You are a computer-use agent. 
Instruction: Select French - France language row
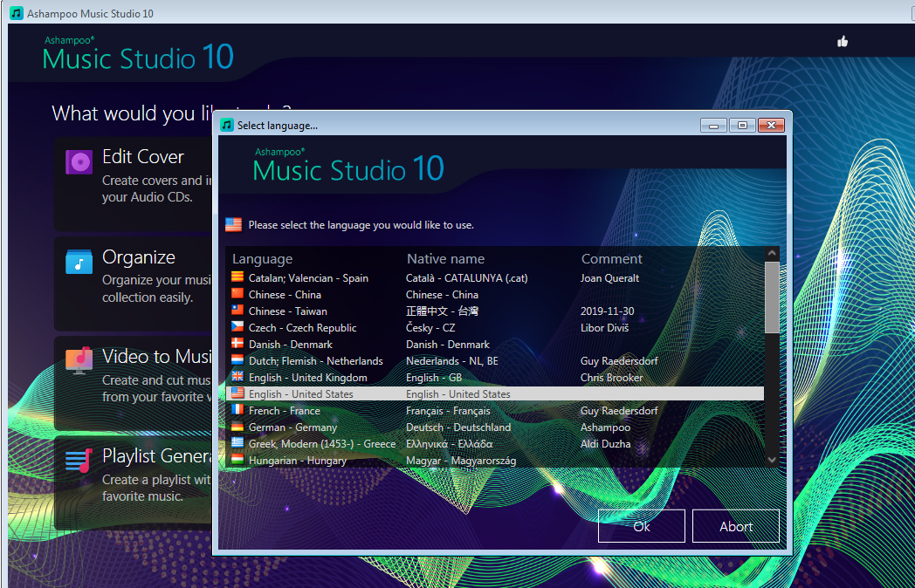(495, 411)
